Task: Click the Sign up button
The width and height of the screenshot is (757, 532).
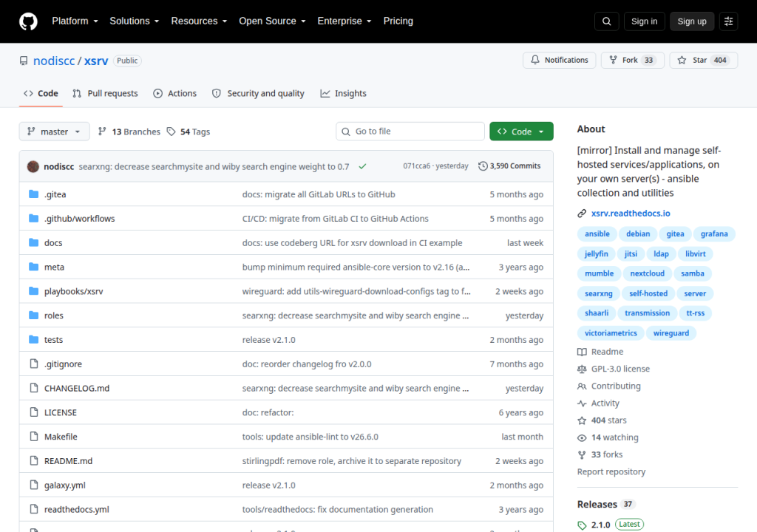Action: 691,21
